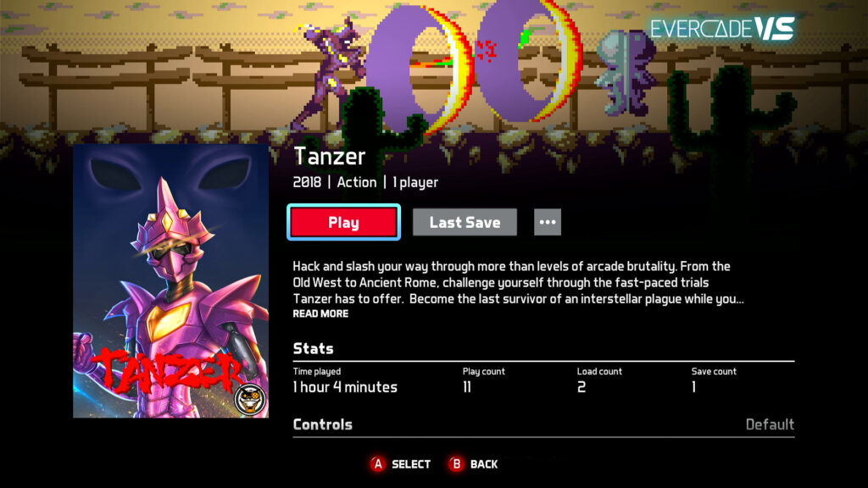This screenshot has width=868, height=488.
Task: Select the Save count value
Action: click(693, 387)
